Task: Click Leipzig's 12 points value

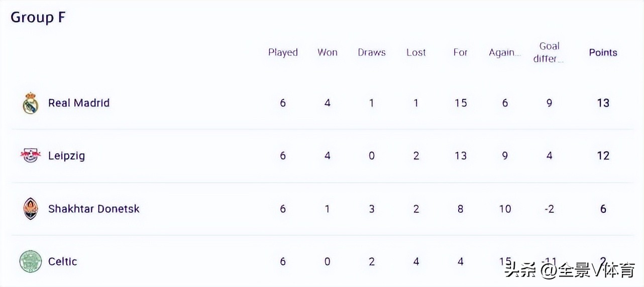Action: coord(603,156)
